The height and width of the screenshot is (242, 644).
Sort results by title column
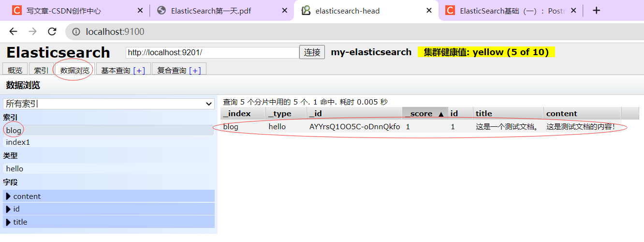coord(508,113)
